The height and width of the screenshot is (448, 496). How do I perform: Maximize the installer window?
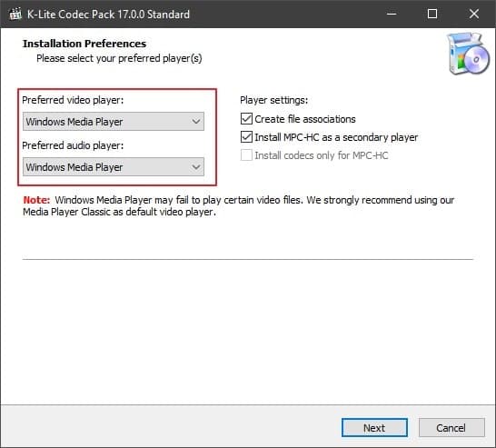click(x=432, y=14)
